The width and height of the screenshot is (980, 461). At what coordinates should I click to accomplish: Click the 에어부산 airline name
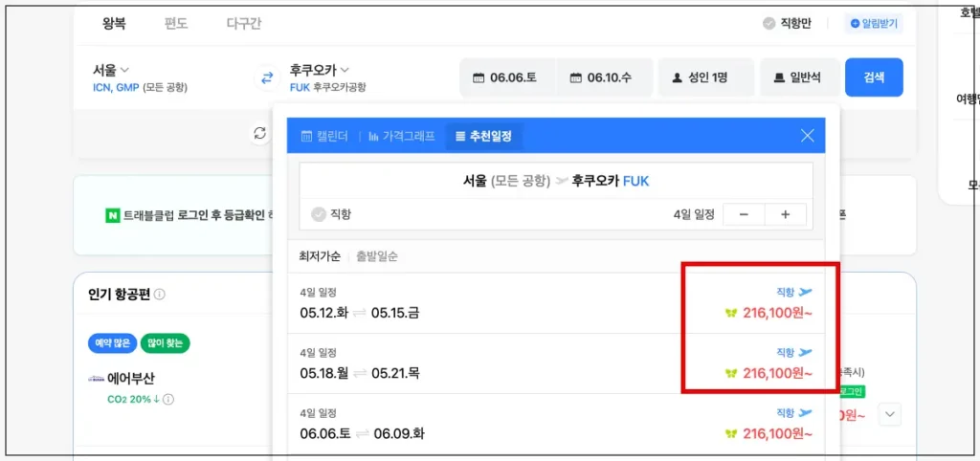click(131, 379)
